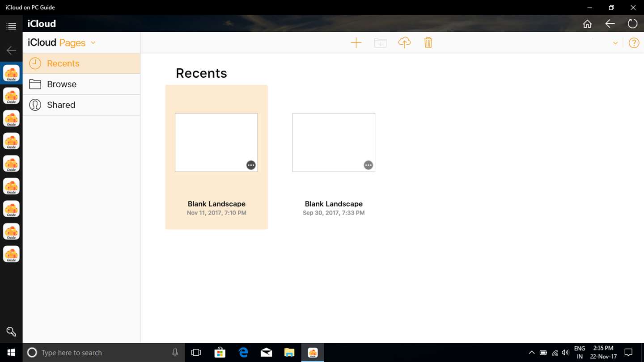Screen dimensions: 644x362
Task: Expand the account chevron near the help icon
Action: pyautogui.click(x=615, y=43)
